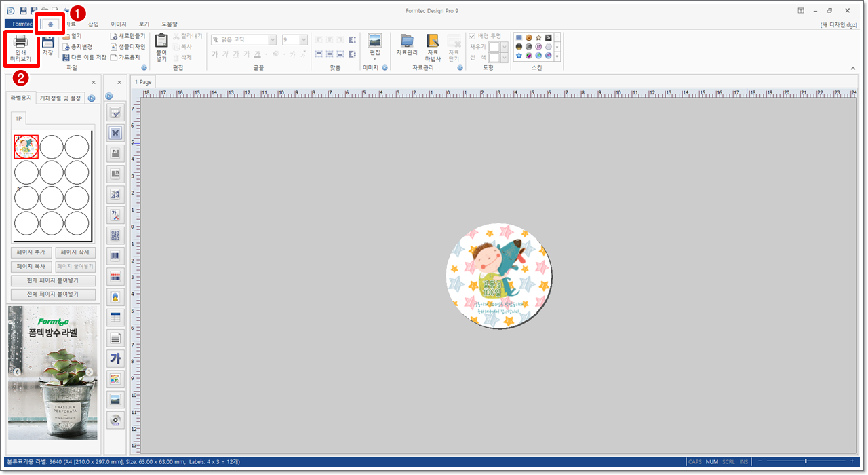Switch to the 삽입 ribbon tab

click(x=93, y=24)
